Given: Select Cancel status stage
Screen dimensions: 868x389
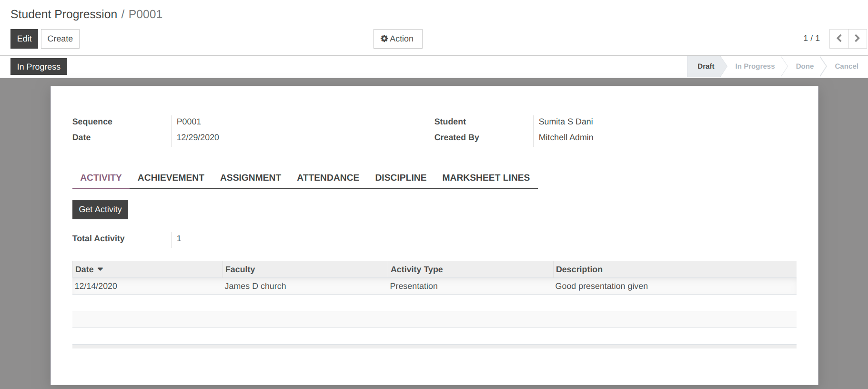Looking at the screenshot, I should click(x=846, y=66).
